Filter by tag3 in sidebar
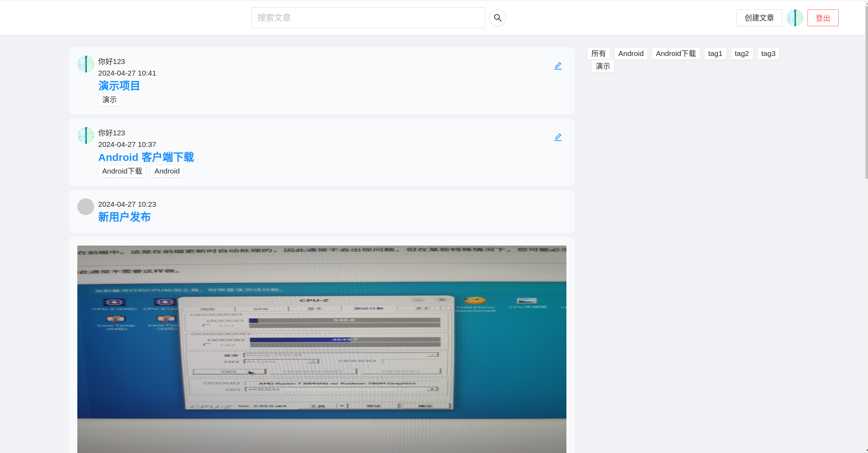The width and height of the screenshot is (868, 453). (768, 54)
